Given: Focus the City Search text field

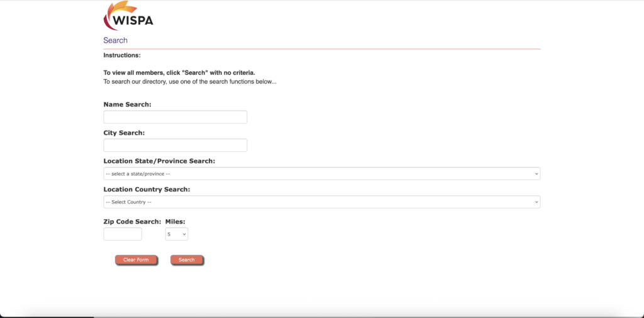Looking at the screenshot, I should (175, 145).
